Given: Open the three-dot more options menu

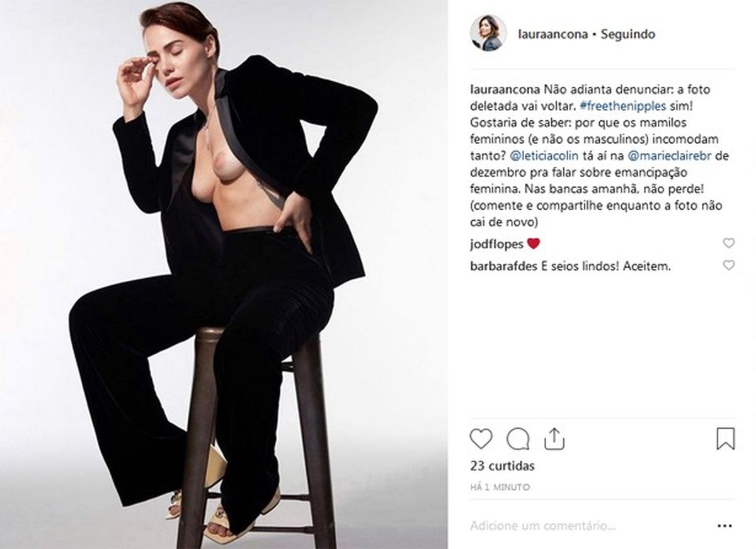Looking at the screenshot, I should 725,525.
